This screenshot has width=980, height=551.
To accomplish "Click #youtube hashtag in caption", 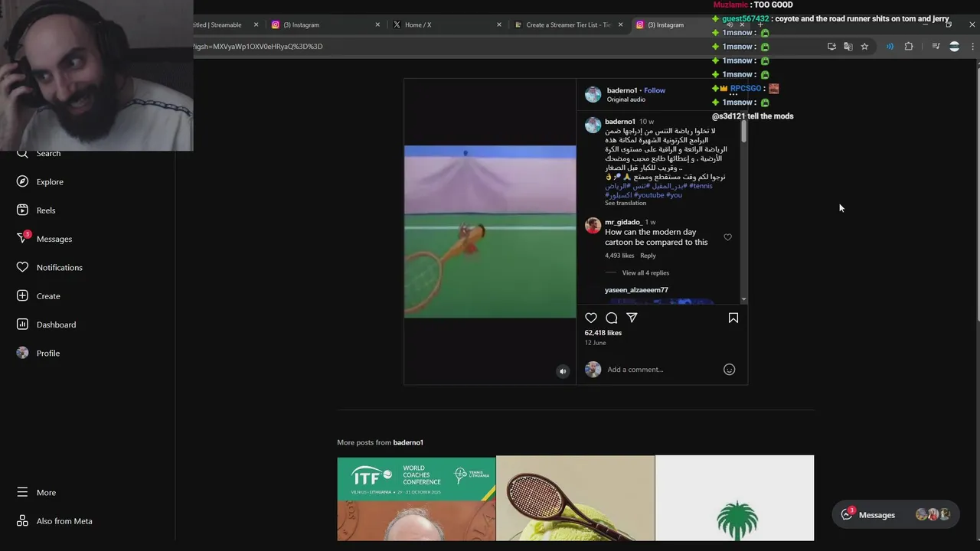I will tap(648, 195).
